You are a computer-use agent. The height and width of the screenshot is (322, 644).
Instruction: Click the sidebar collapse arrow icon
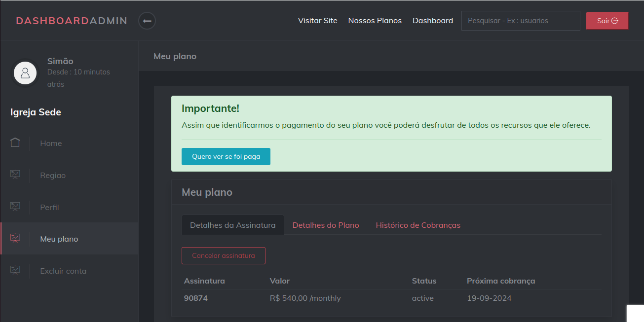(147, 21)
